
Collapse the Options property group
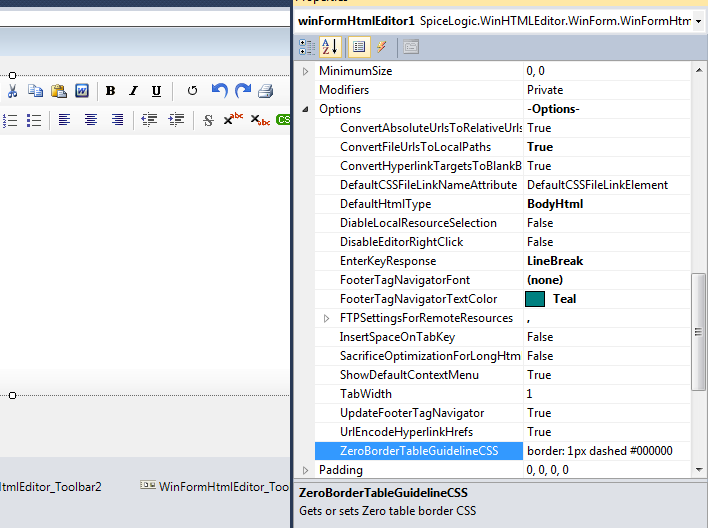(x=306, y=109)
